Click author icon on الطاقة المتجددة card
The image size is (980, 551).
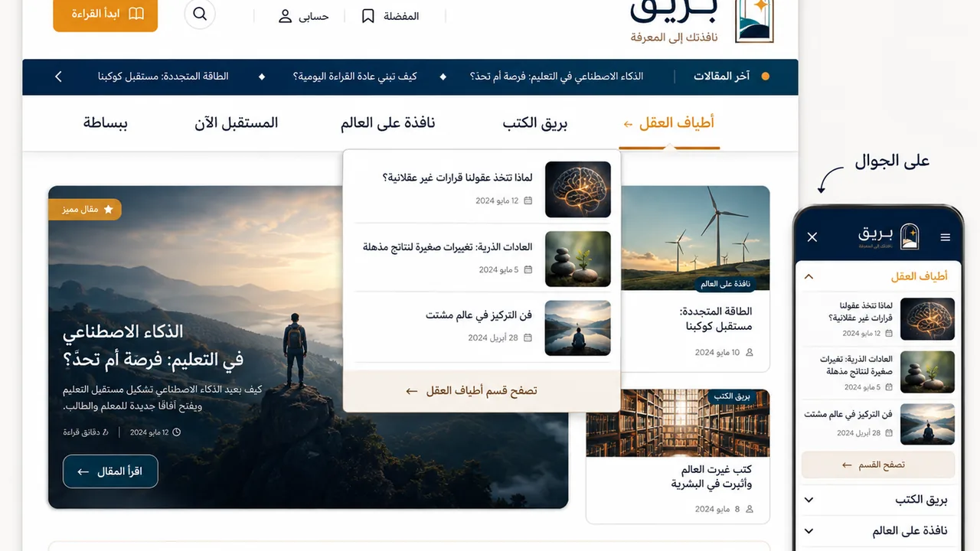750,353
